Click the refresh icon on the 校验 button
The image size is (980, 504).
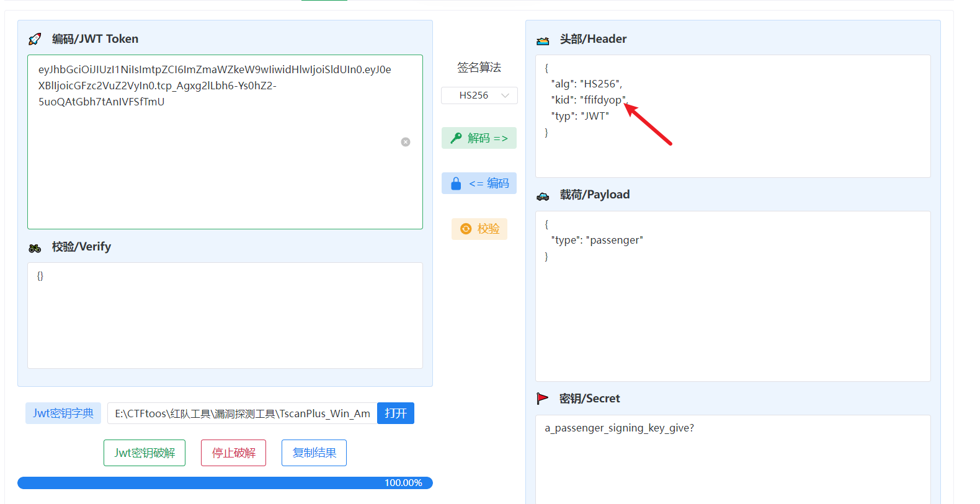coord(466,229)
